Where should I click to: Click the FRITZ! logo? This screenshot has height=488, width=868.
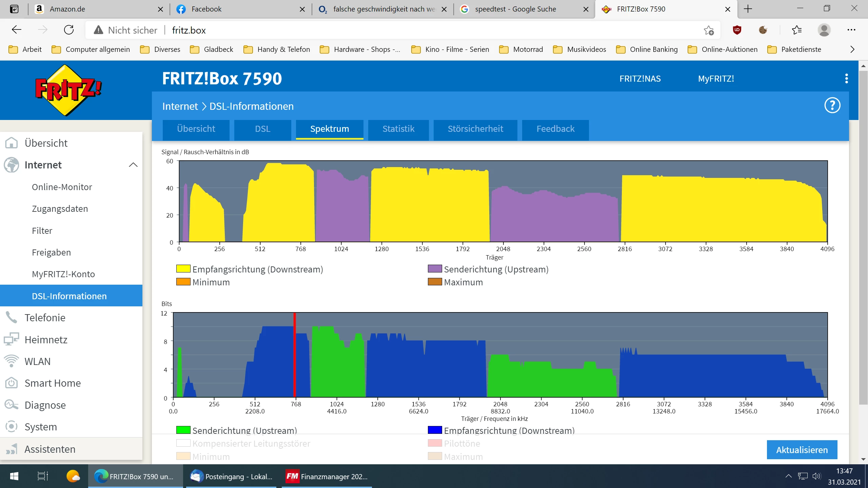coord(68,90)
